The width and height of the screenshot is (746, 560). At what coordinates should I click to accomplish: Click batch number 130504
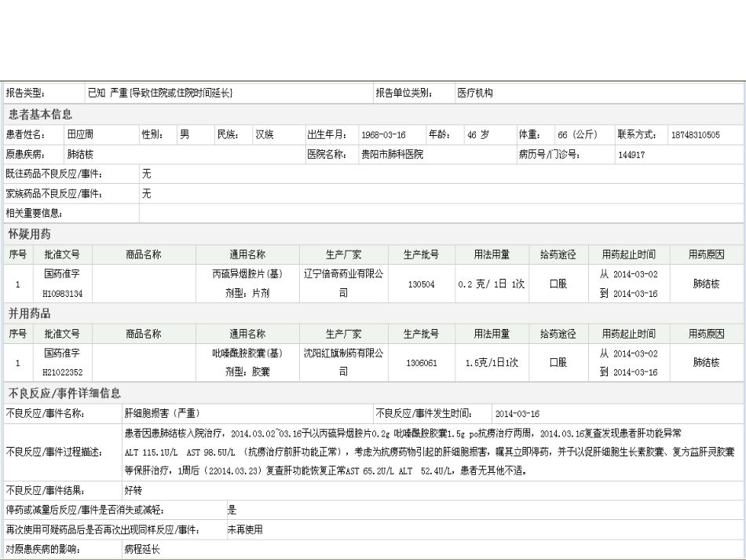tap(422, 284)
